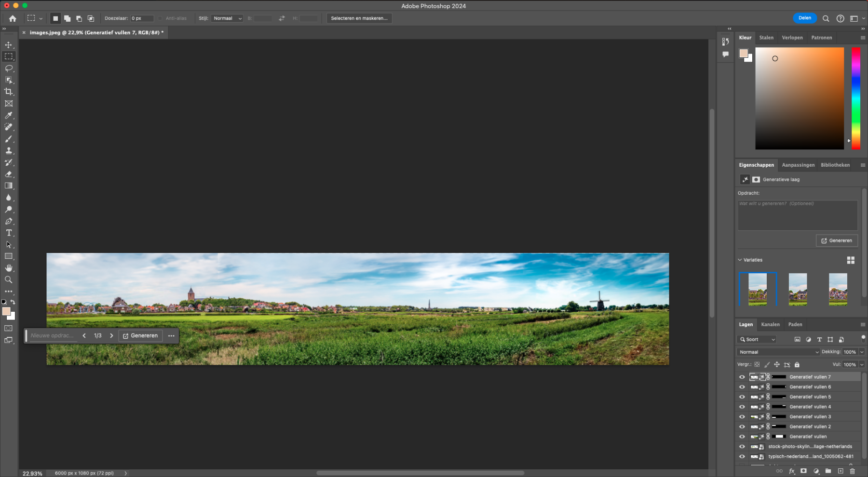Select the Pen tool
The image size is (868, 477).
pyautogui.click(x=9, y=221)
